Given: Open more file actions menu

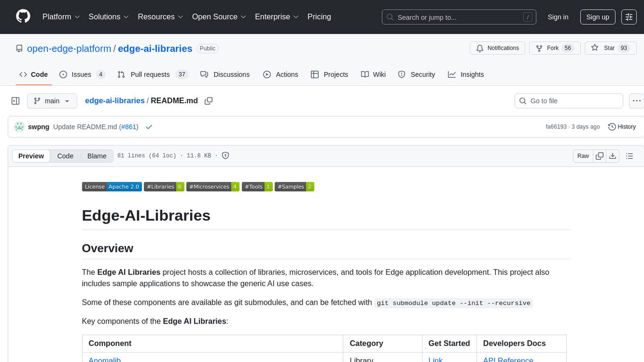Looking at the screenshot, I should coord(636,101).
